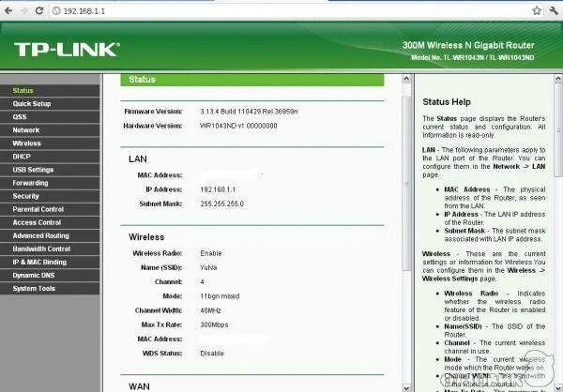The height and width of the screenshot is (392, 563).
Task: Expand the Network menu
Action: (50, 130)
